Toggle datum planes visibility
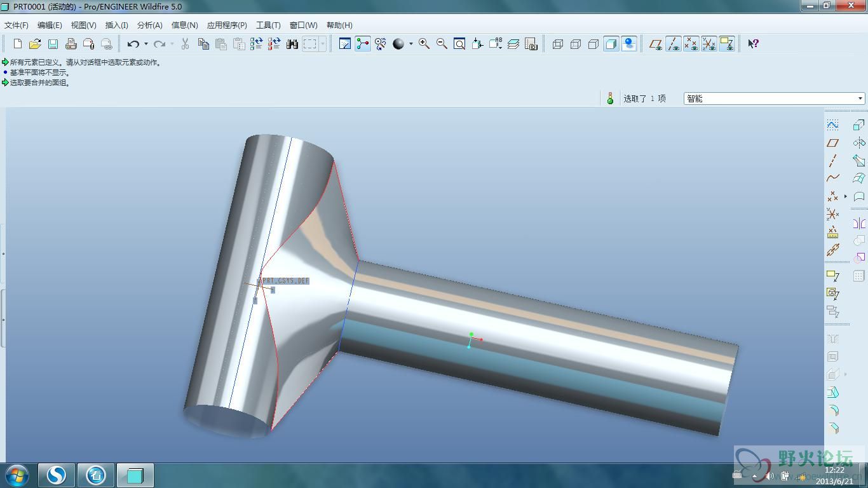 click(x=656, y=44)
